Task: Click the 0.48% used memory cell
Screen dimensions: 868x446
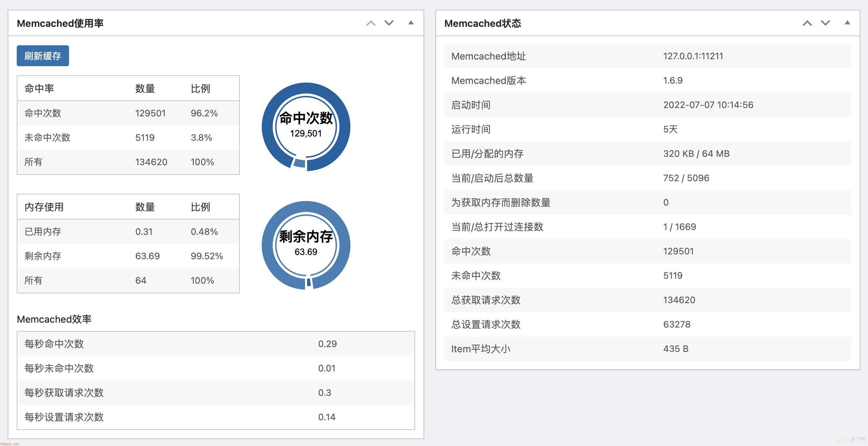Action: [x=204, y=232]
